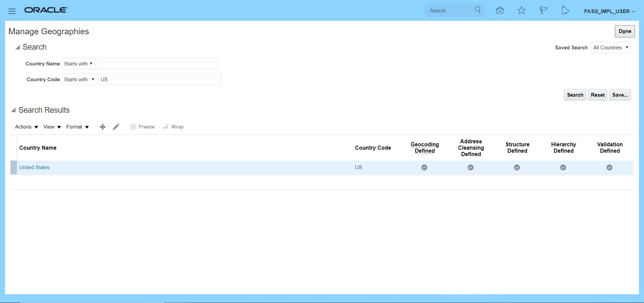Click the Done button
This screenshot has height=303, width=644.
click(625, 31)
